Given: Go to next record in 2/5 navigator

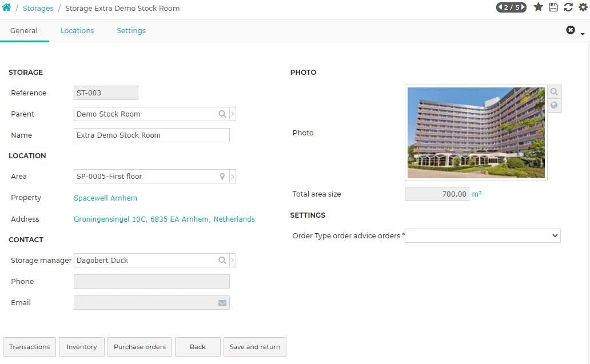Looking at the screenshot, I should [x=523, y=7].
